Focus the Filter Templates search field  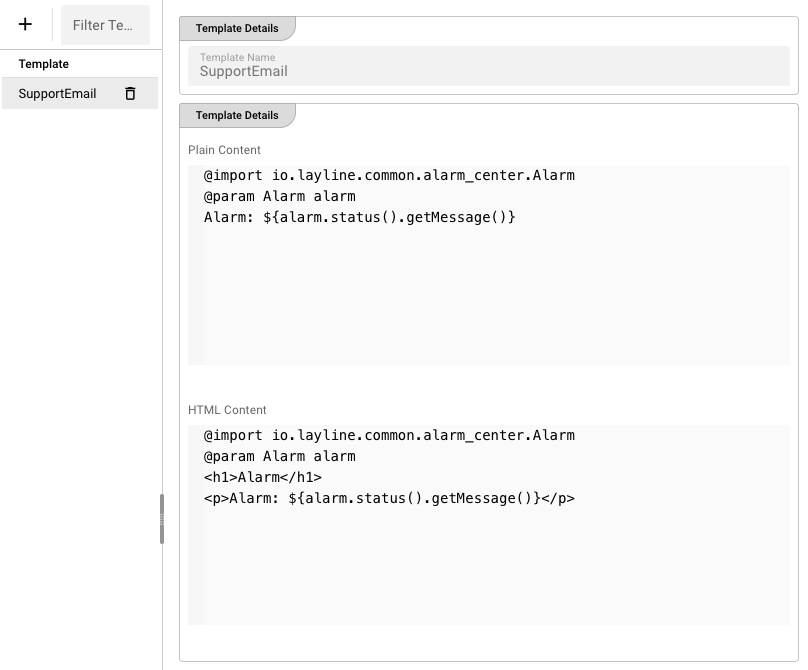pyautogui.click(x=106, y=25)
